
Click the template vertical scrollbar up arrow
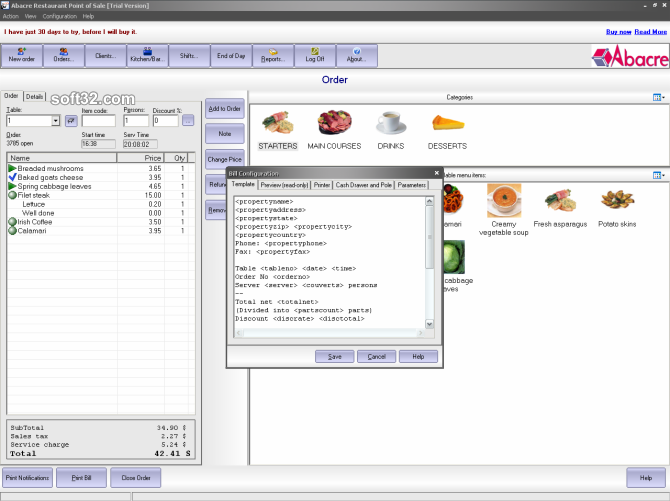click(x=429, y=201)
